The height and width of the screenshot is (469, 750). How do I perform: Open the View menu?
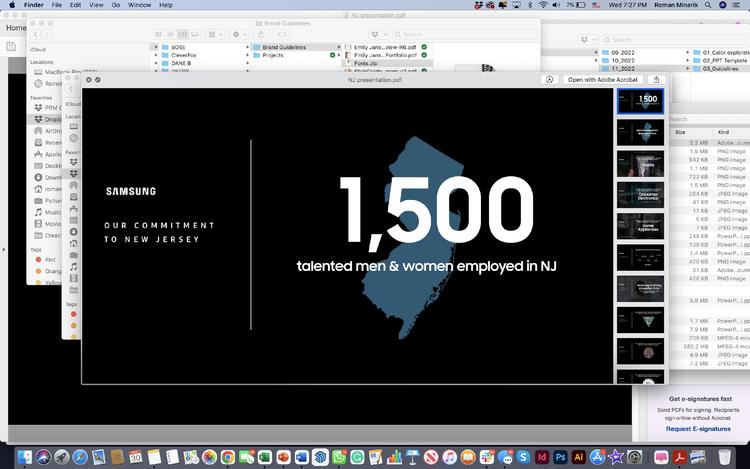click(96, 5)
